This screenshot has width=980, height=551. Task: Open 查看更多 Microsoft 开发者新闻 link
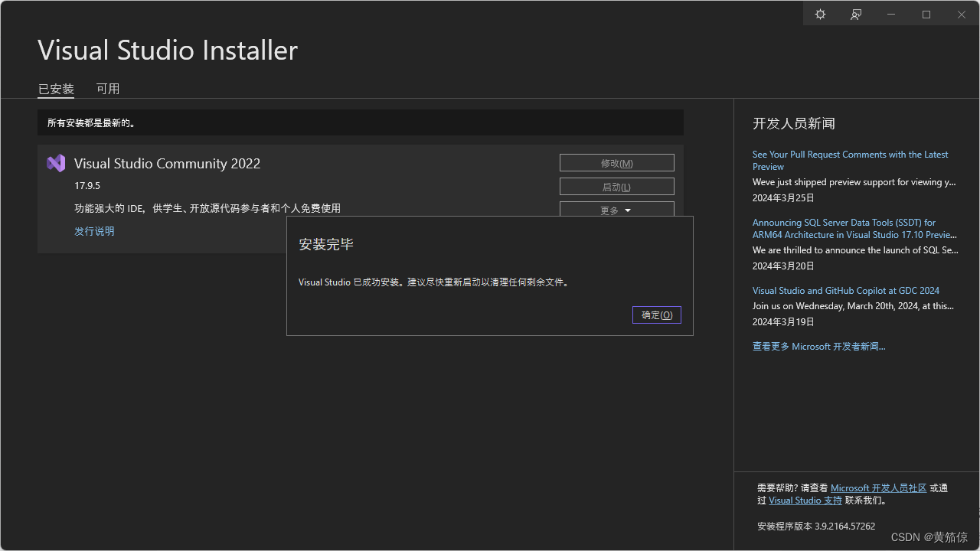pyautogui.click(x=818, y=347)
